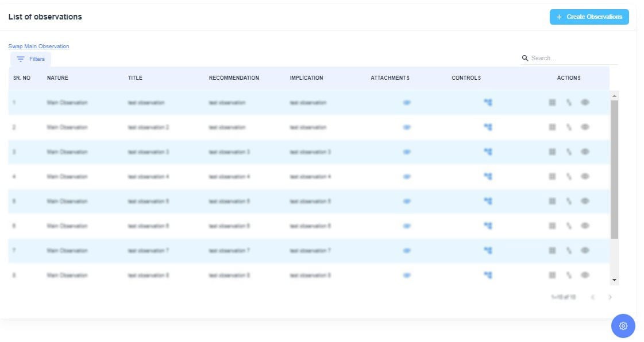
Task: Toggle the attachments eye for observation 4
Action: click(406, 177)
